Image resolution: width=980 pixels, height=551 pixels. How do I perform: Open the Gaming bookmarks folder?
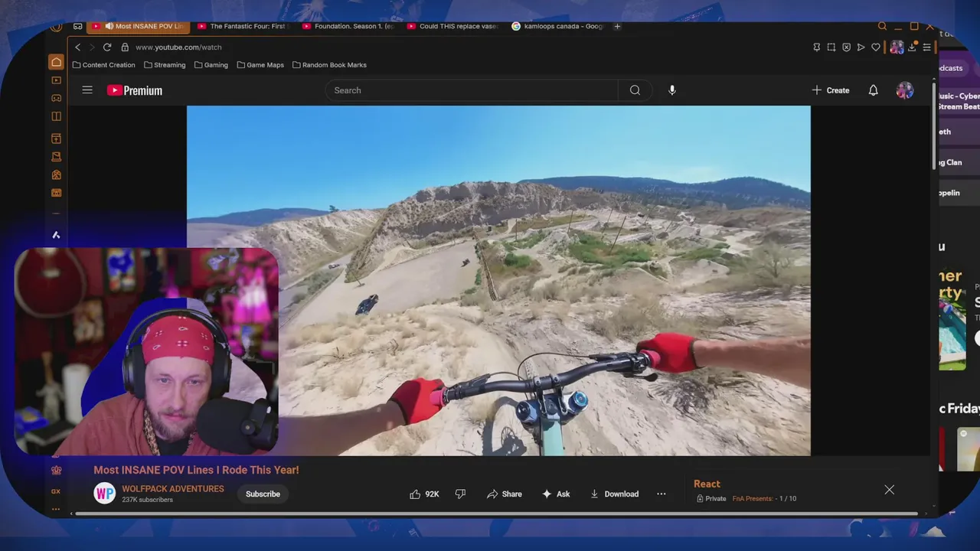point(211,65)
